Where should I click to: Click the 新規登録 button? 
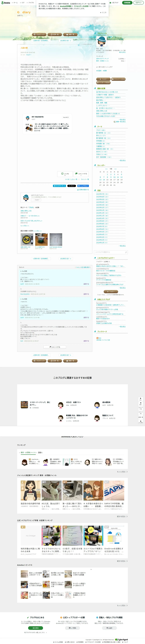click(127, 2)
